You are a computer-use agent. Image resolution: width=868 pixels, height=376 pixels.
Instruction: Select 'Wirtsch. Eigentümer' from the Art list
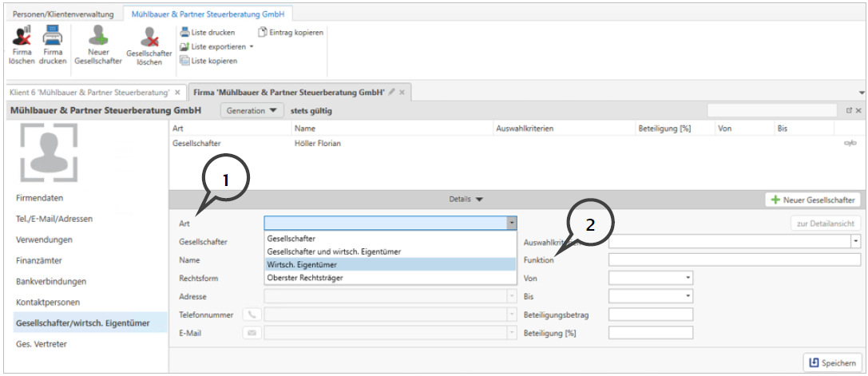390,264
